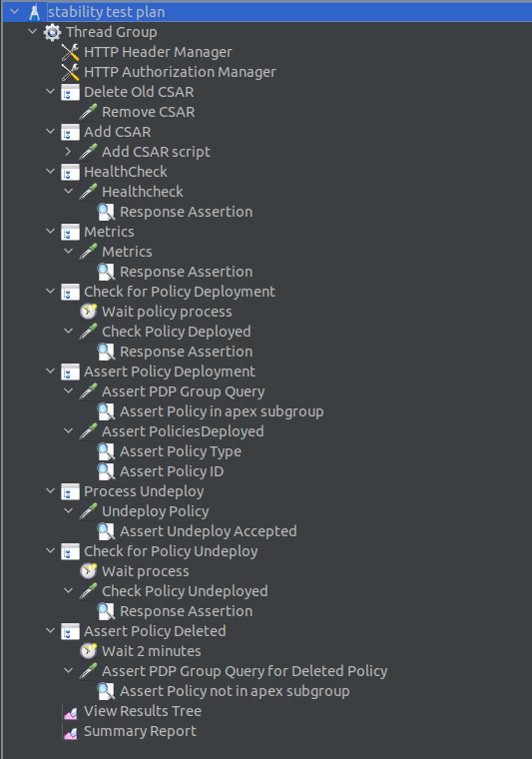Click the Assert Policy Deployment controller icon
This screenshot has width=532, height=759.
[70, 372]
